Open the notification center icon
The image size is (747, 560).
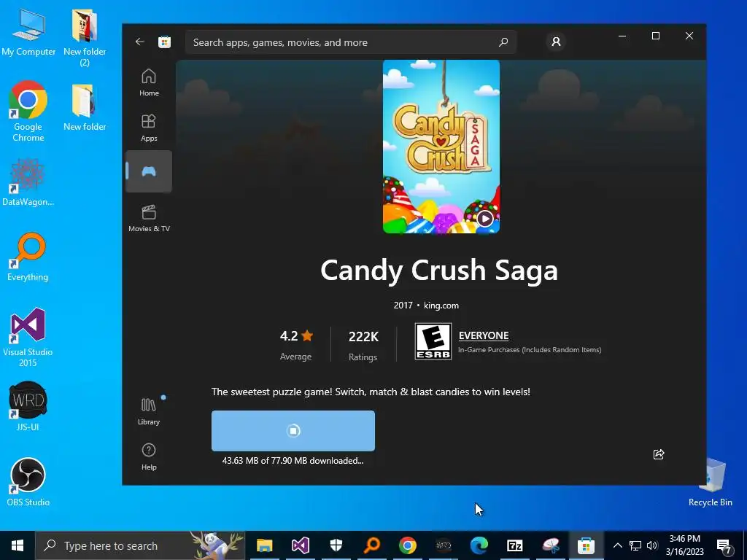tap(723, 545)
